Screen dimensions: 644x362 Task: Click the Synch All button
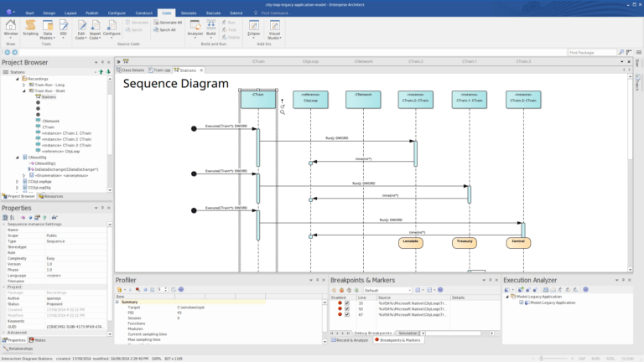166,29
